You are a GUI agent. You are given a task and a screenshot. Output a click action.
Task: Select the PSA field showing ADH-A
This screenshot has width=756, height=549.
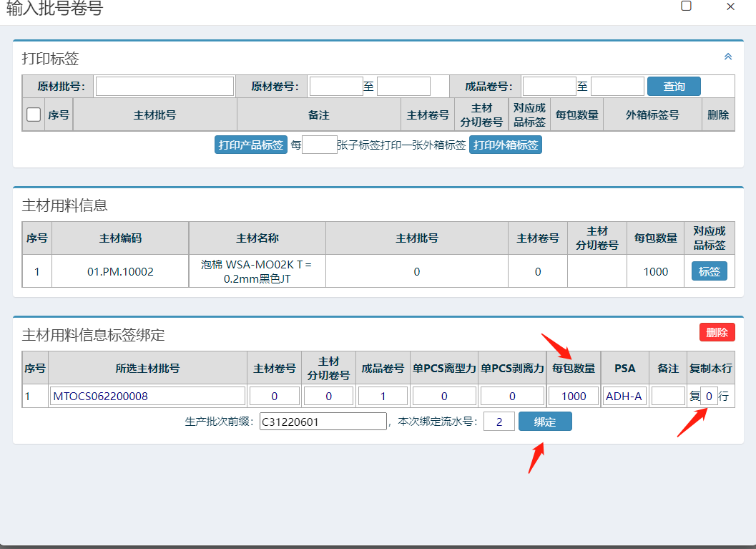(624, 396)
